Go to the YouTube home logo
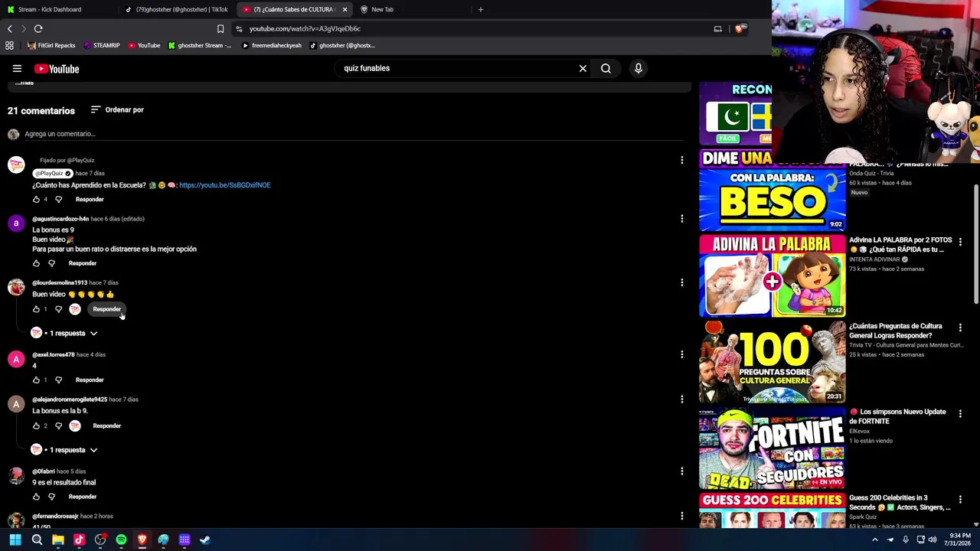980x551 pixels. tap(57, 69)
